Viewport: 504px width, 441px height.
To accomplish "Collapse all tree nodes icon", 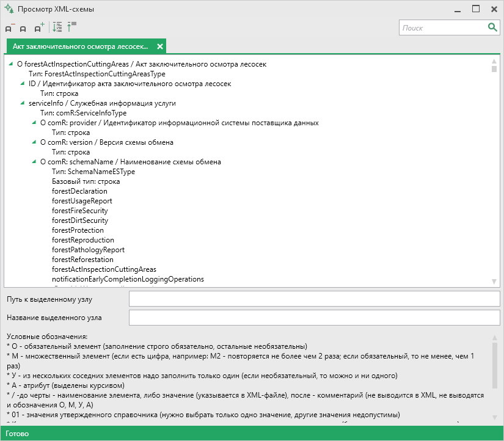I will pyautogui.click(x=71, y=27).
